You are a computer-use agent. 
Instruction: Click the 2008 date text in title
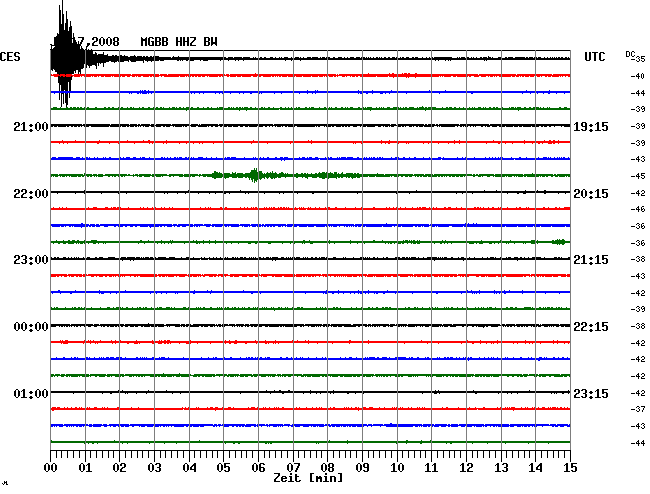point(105,42)
